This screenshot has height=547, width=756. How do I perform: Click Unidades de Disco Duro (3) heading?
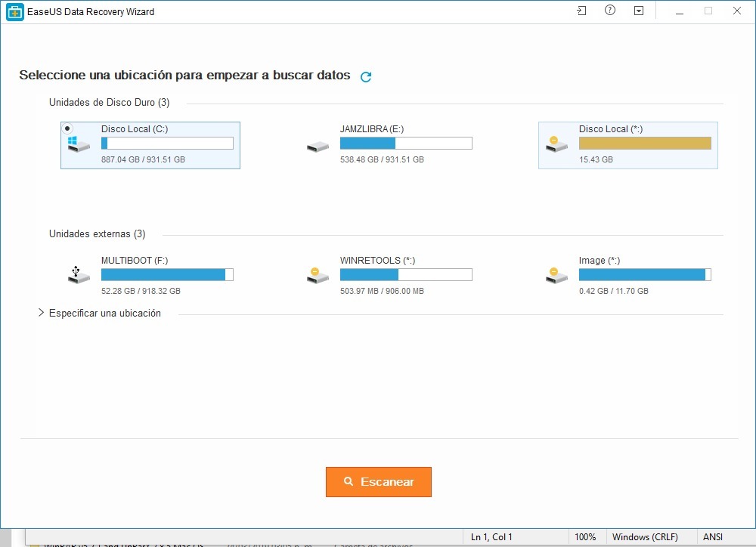tap(110, 102)
